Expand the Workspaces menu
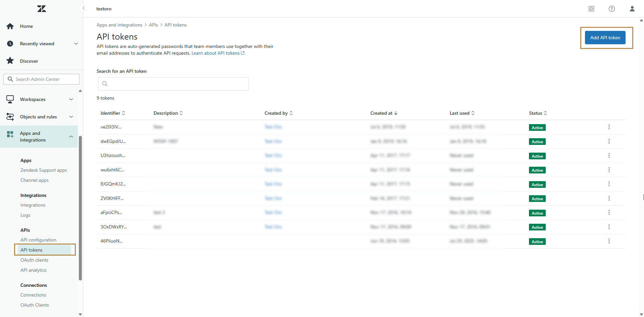Screen dimensions: 644x317 (x=71, y=99)
